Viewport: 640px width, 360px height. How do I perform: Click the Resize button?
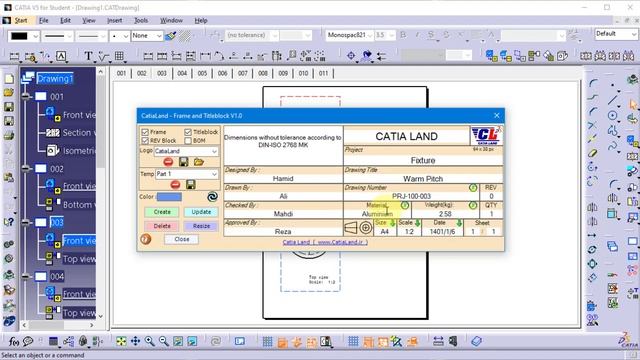(201, 226)
